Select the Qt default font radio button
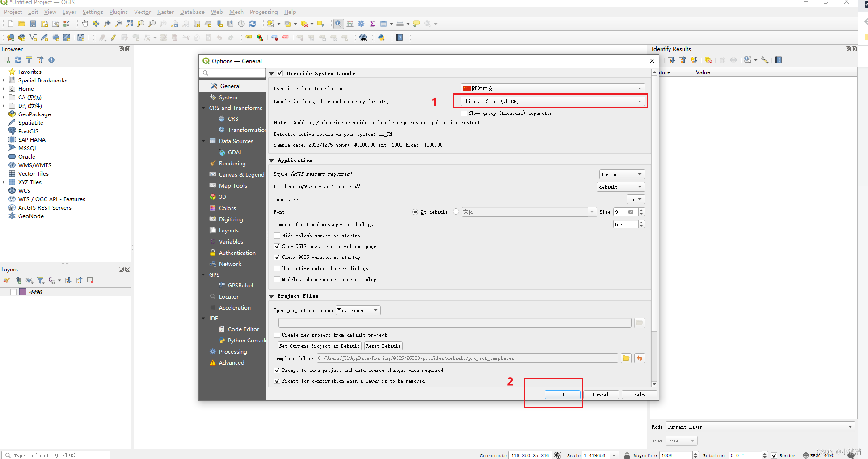The height and width of the screenshot is (459, 868). tap(415, 212)
